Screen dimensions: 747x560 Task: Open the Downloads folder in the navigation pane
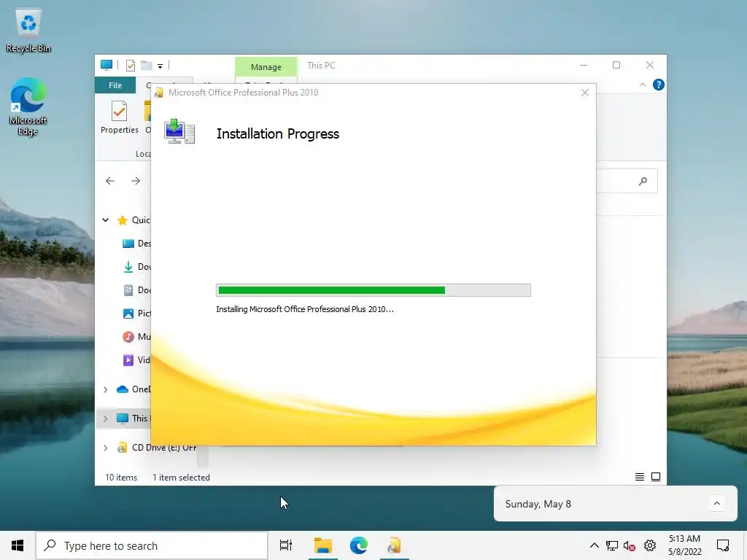pos(136,267)
